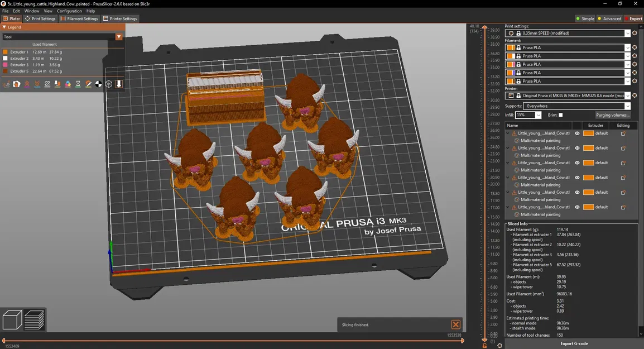Hide third Highland_Cow object via eye icon
Screen dimensions: 644x349
click(x=577, y=163)
